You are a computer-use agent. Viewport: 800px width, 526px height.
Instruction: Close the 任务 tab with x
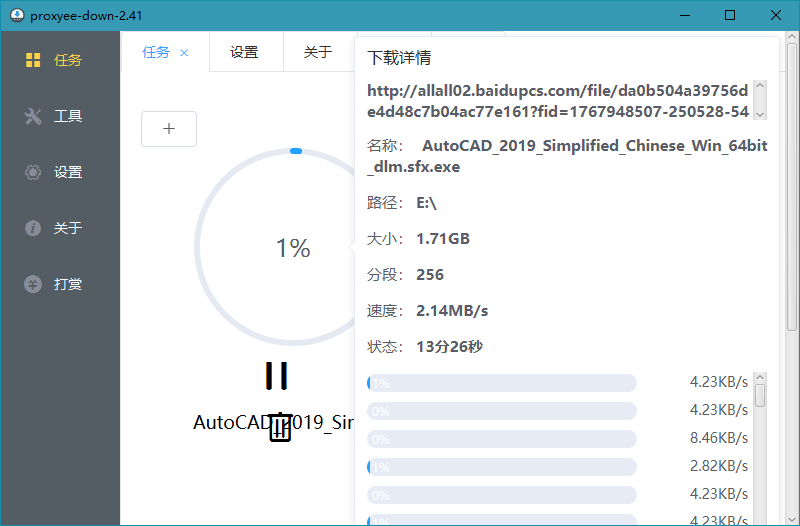[184, 53]
